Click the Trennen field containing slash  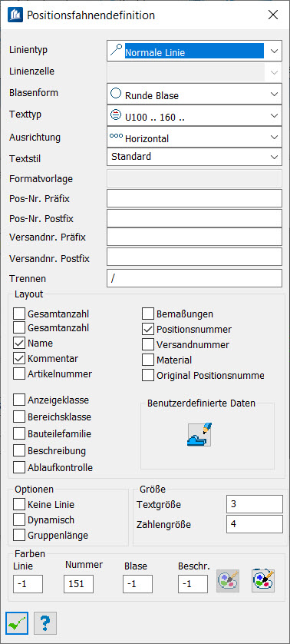click(x=194, y=278)
